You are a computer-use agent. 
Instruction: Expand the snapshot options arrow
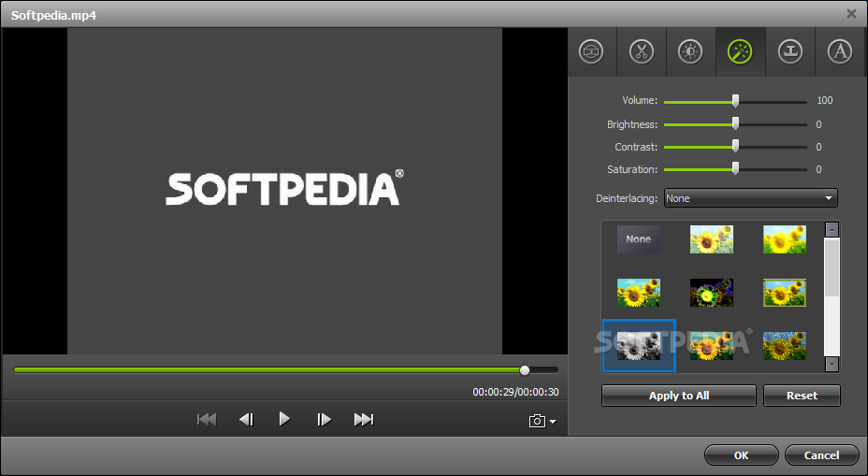(553, 422)
